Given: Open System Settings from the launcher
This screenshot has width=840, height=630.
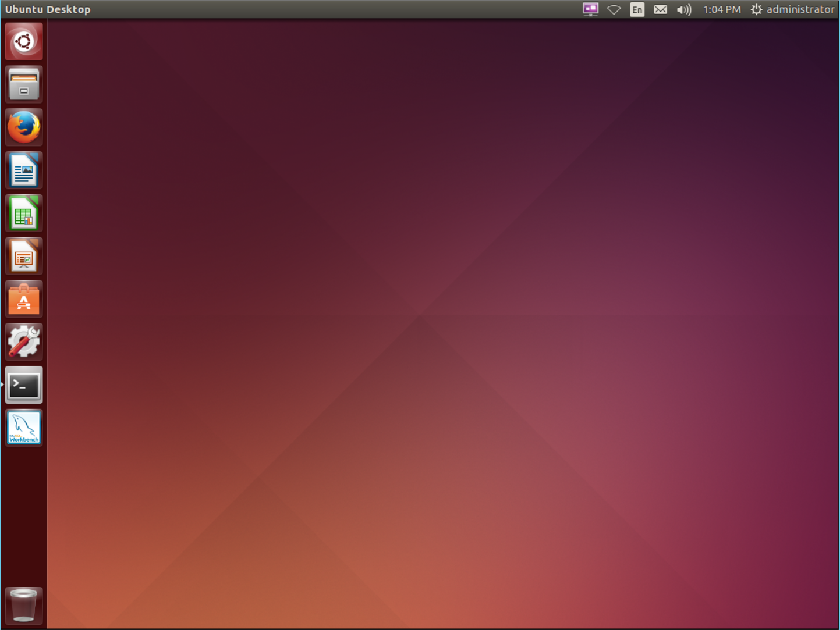Looking at the screenshot, I should pyautogui.click(x=23, y=341).
